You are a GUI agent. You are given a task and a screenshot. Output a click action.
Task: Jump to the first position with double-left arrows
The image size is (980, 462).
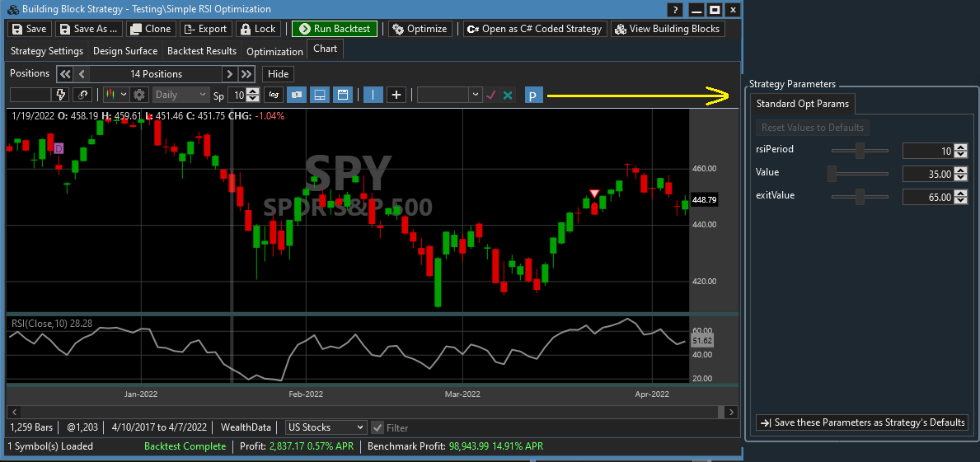[x=65, y=74]
